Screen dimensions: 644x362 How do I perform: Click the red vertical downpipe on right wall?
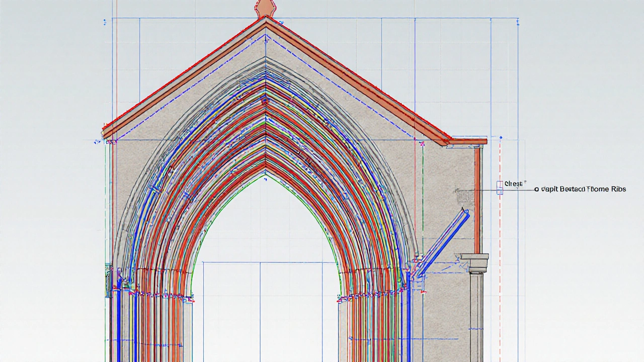coord(477,201)
